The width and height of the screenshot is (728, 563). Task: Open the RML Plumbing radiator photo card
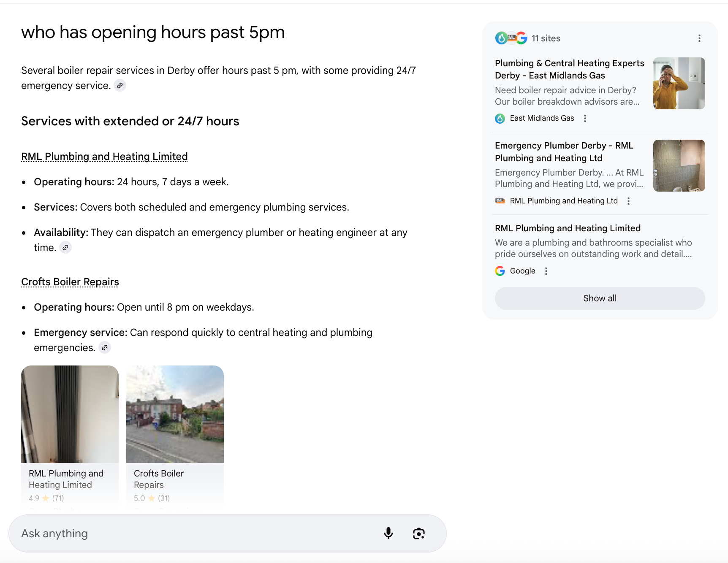tap(70, 414)
